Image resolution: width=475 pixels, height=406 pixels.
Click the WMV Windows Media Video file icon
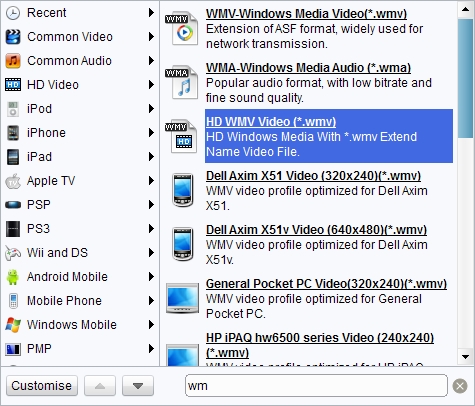pyautogui.click(x=182, y=29)
